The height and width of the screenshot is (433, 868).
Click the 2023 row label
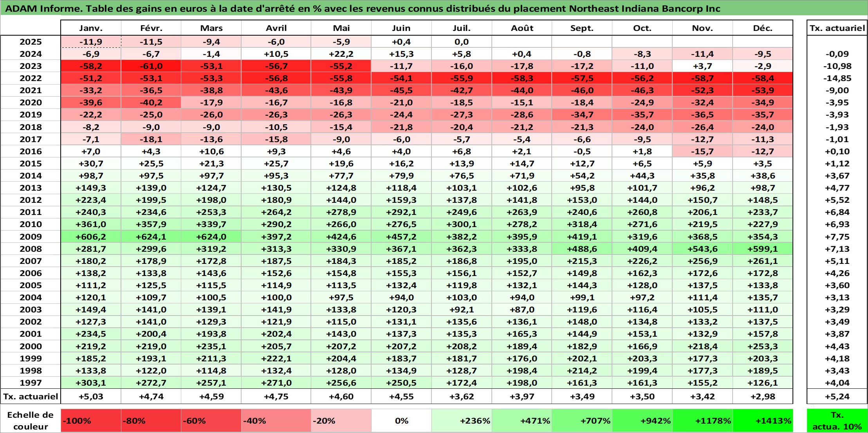click(x=31, y=66)
